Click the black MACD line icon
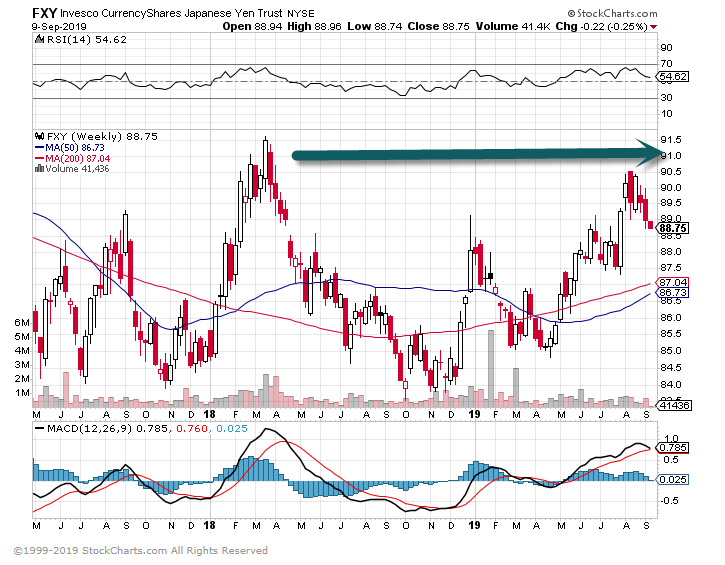The height and width of the screenshot is (565, 725). [40, 429]
